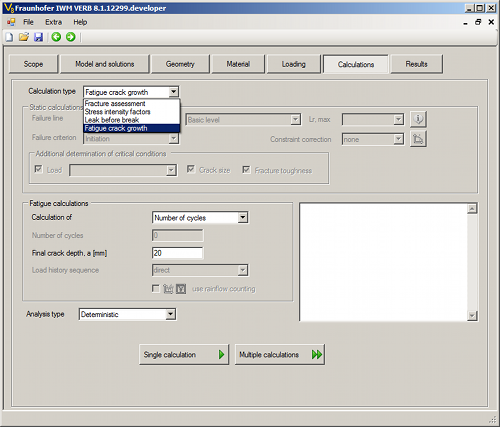Start Multiple calculations
Viewport: 500px width, 427px height.
click(x=280, y=355)
